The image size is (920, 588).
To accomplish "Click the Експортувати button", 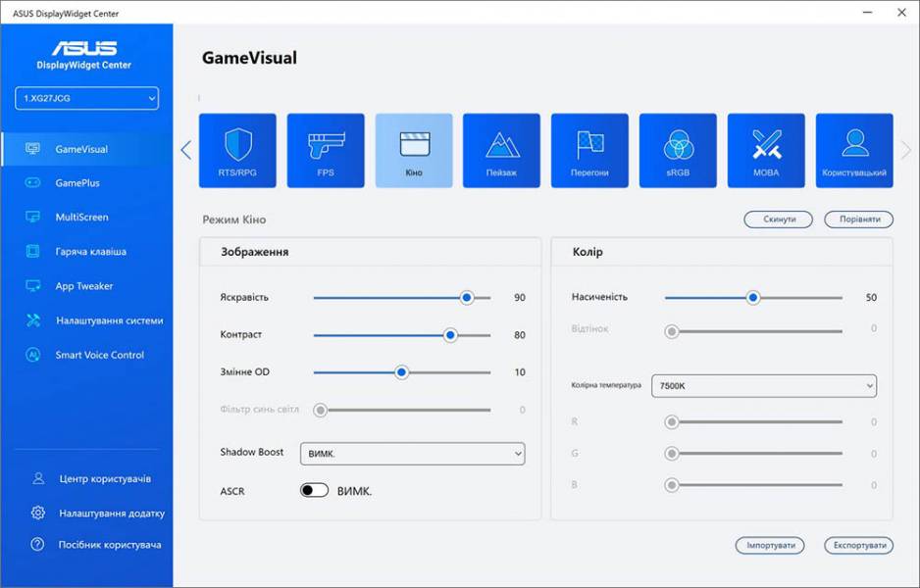I will [859, 545].
